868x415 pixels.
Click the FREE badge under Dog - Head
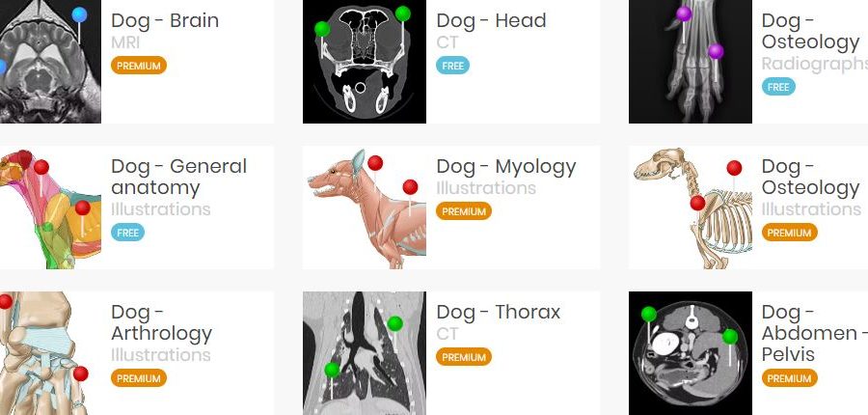(453, 66)
